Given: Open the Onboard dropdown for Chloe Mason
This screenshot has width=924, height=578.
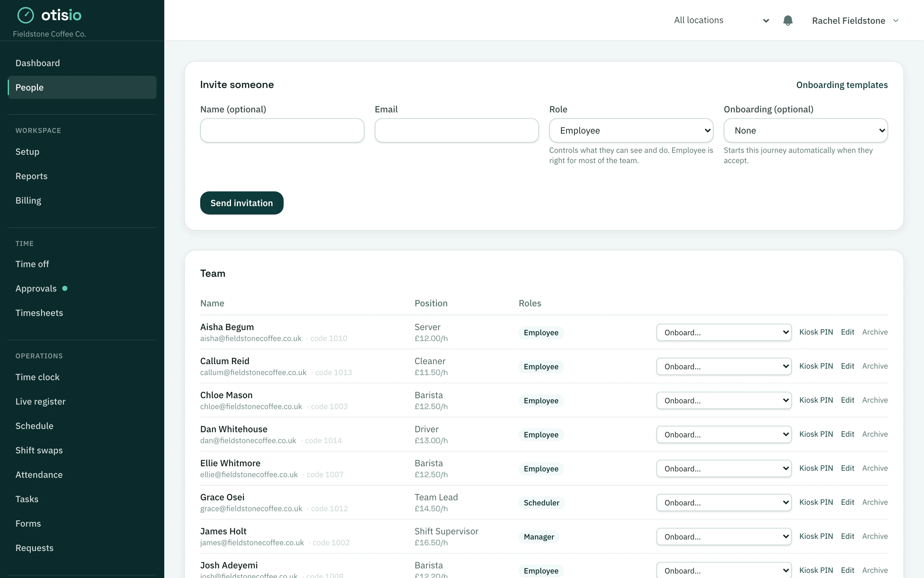Looking at the screenshot, I should tap(724, 400).
